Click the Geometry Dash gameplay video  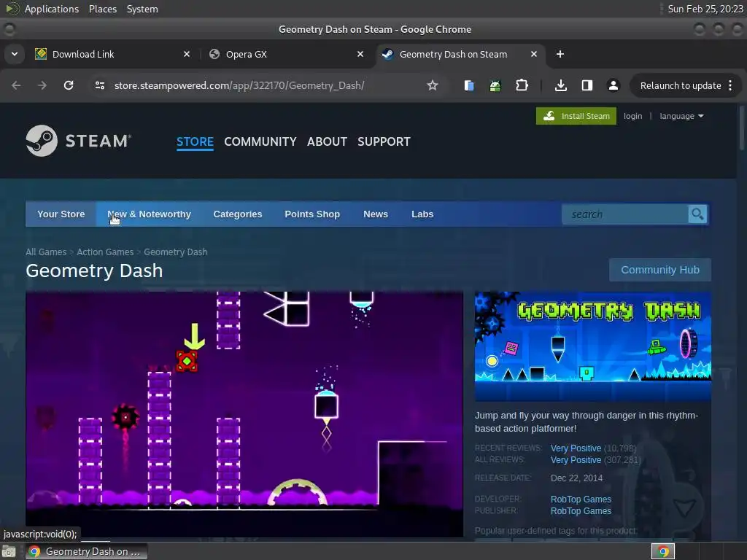(x=244, y=414)
